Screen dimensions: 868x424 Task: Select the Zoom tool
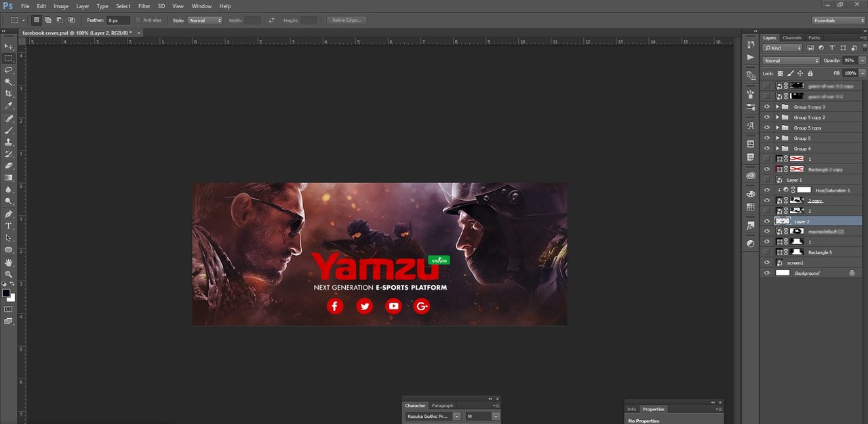point(9,274)
